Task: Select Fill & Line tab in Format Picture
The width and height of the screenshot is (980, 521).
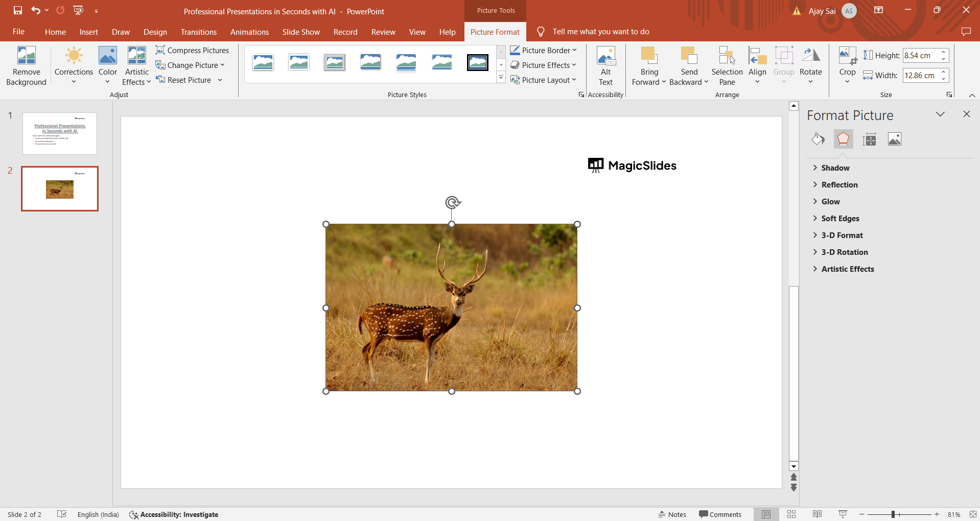Action: tap(818, 139)
